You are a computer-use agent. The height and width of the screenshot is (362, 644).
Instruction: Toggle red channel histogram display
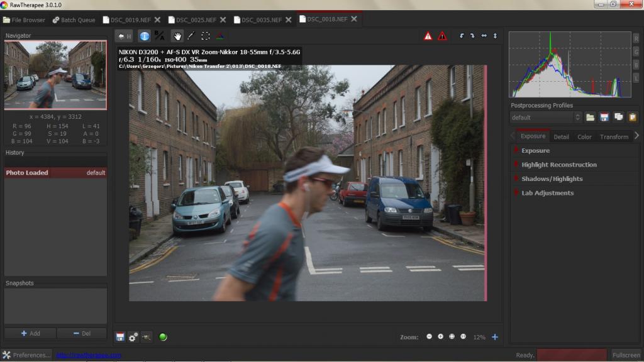click(636, 38)
